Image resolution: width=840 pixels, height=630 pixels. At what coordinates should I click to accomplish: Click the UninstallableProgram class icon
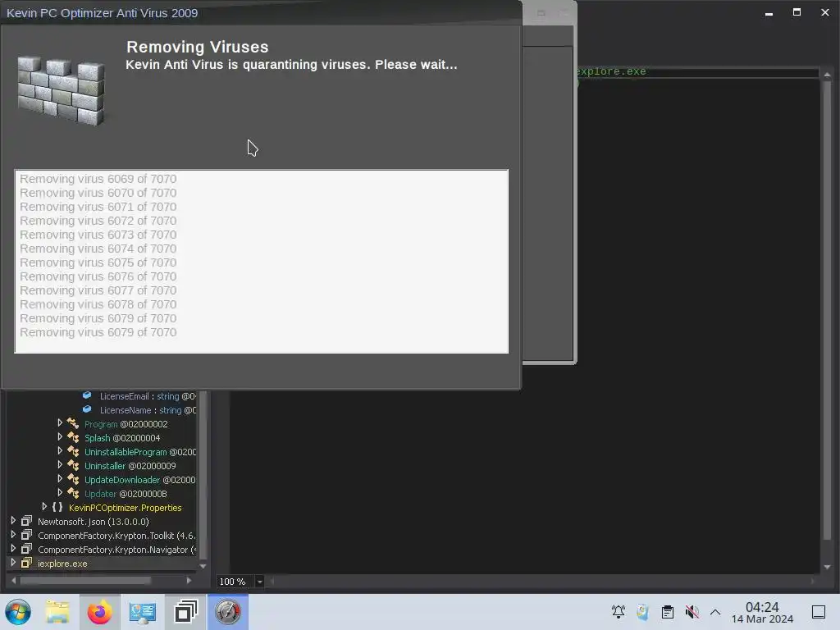(73, 452)
